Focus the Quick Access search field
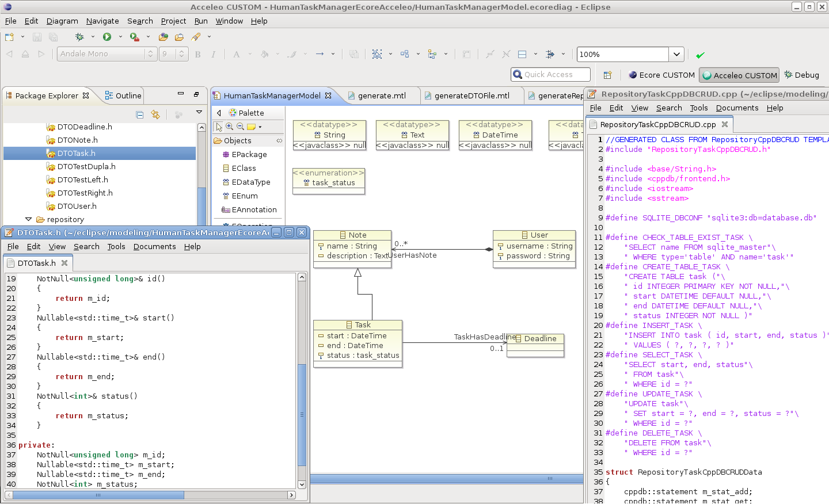This screenshot has height=504, width=829. coord(550,74)
